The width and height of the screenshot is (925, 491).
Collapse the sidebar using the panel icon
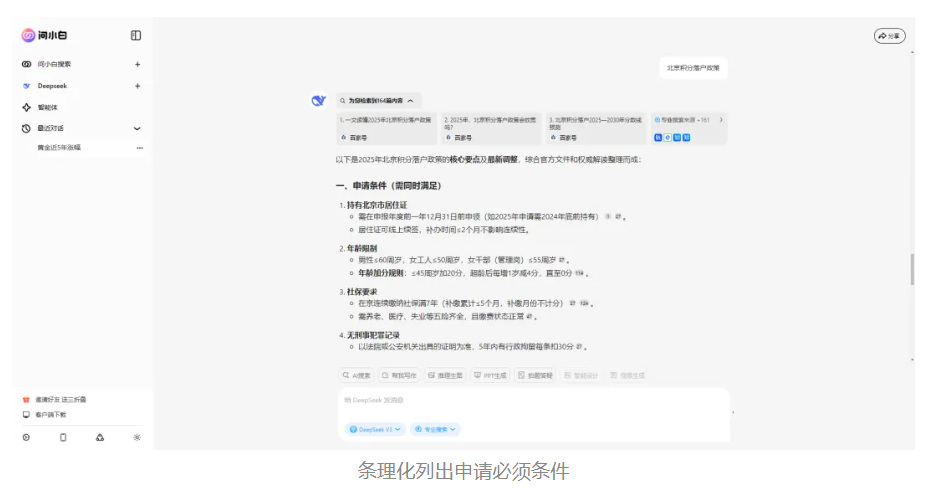[136, 35]
